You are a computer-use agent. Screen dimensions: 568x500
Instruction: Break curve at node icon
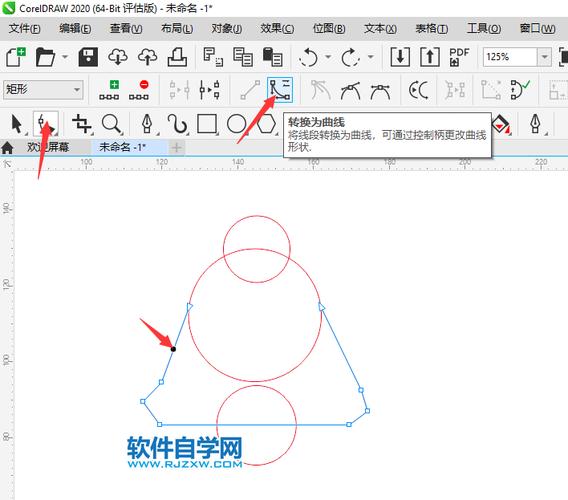click(209, 90)
